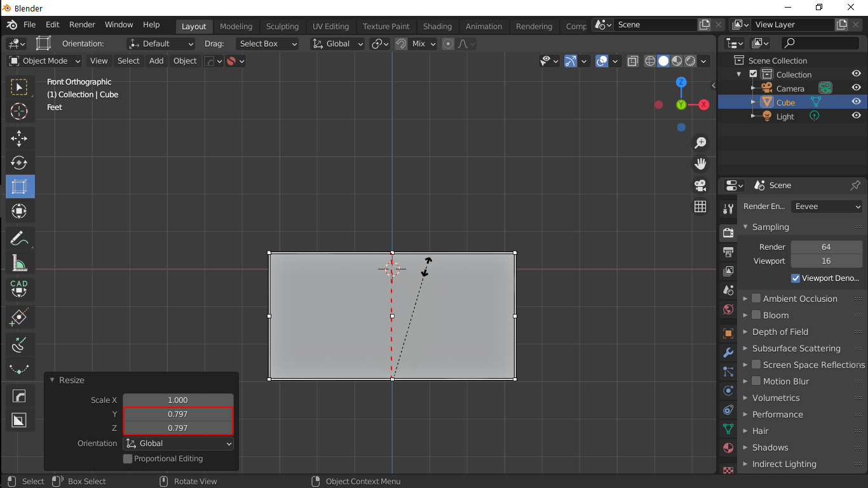
Task: Click the Pan hand icon in viewport
Action: [700, 164]
